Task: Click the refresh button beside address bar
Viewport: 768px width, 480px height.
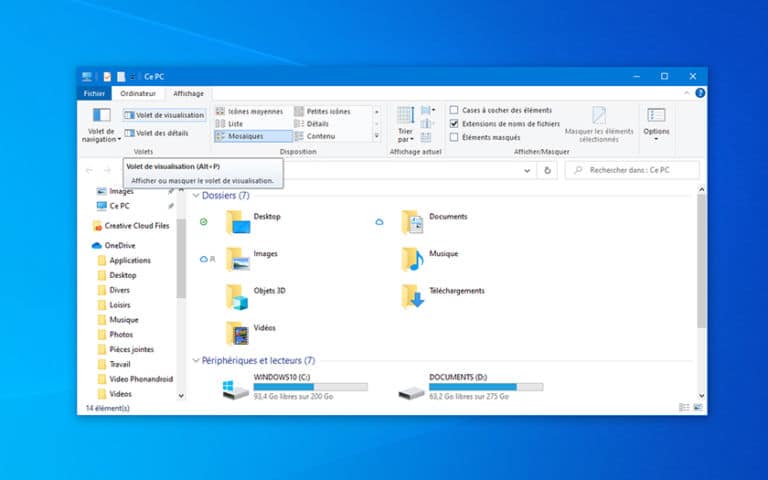Action: [547, 171]
